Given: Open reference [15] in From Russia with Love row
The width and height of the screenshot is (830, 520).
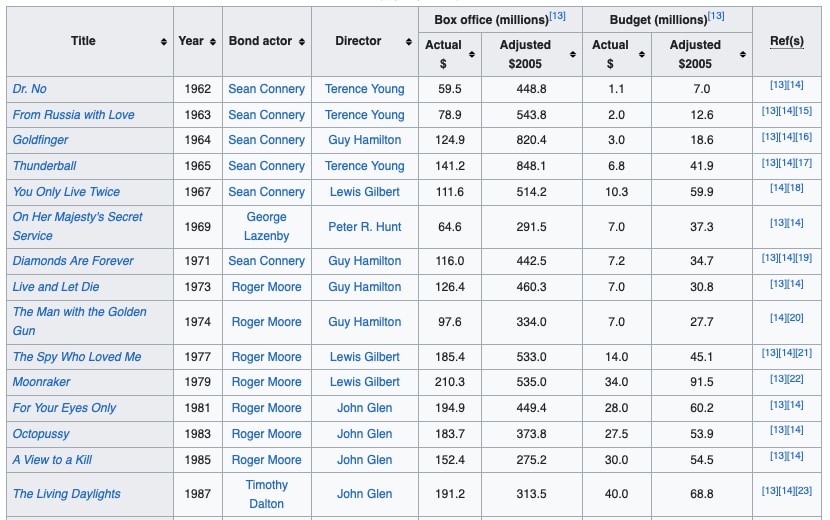Looking at the screenshot, I should coord(804,111).
